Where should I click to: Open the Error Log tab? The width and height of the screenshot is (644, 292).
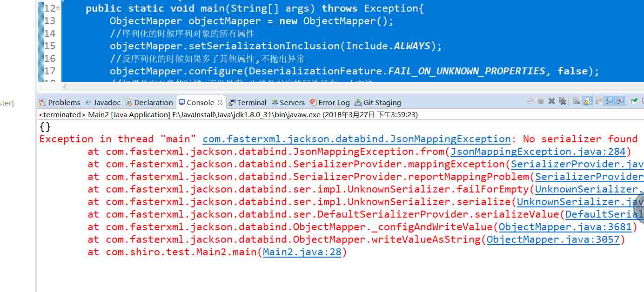coord(330,102)
